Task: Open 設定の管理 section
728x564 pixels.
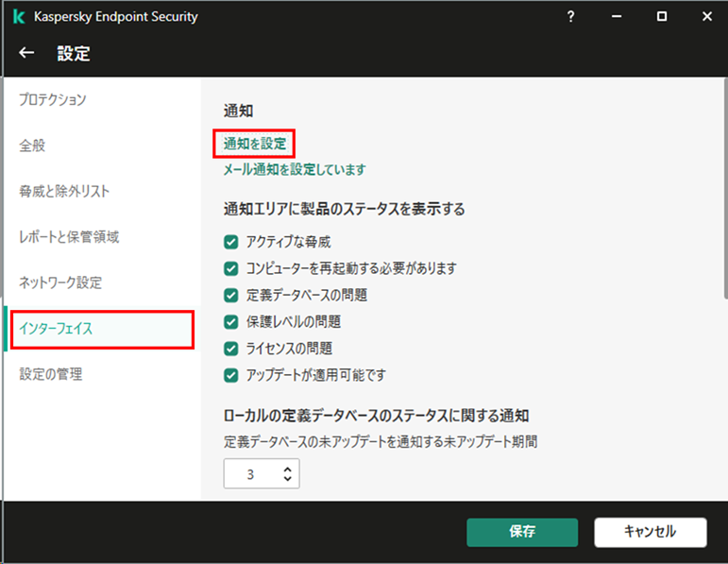Action: 51,374
